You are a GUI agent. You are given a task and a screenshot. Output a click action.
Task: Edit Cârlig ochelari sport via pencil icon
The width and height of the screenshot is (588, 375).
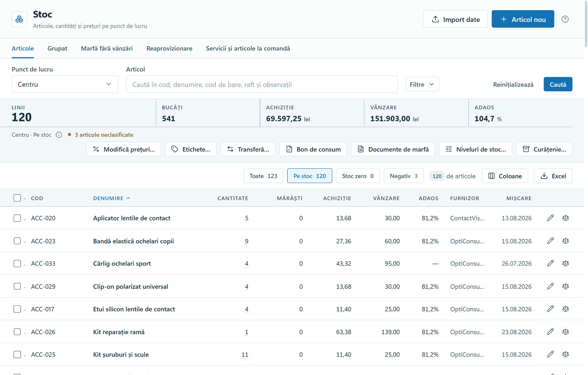point(550,263)
